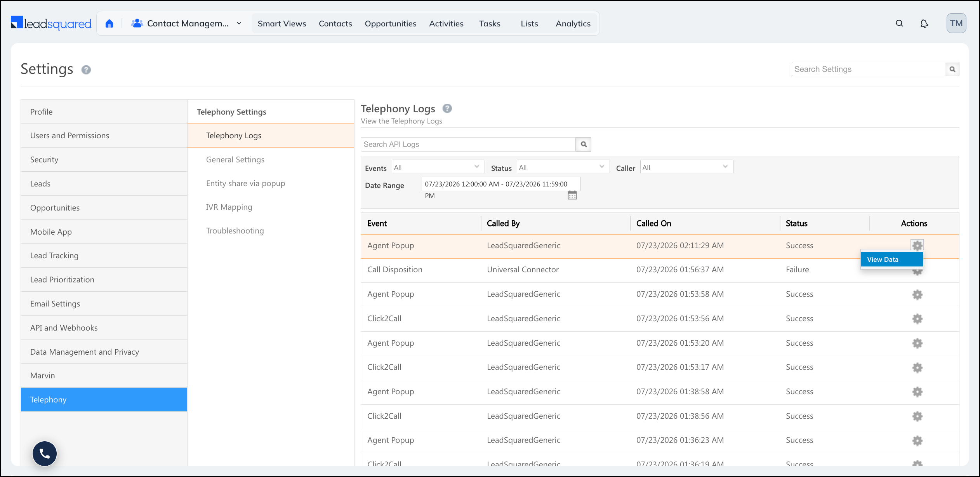
Task: Focus the Search API Logs field
Action: (x=468, y=144)
